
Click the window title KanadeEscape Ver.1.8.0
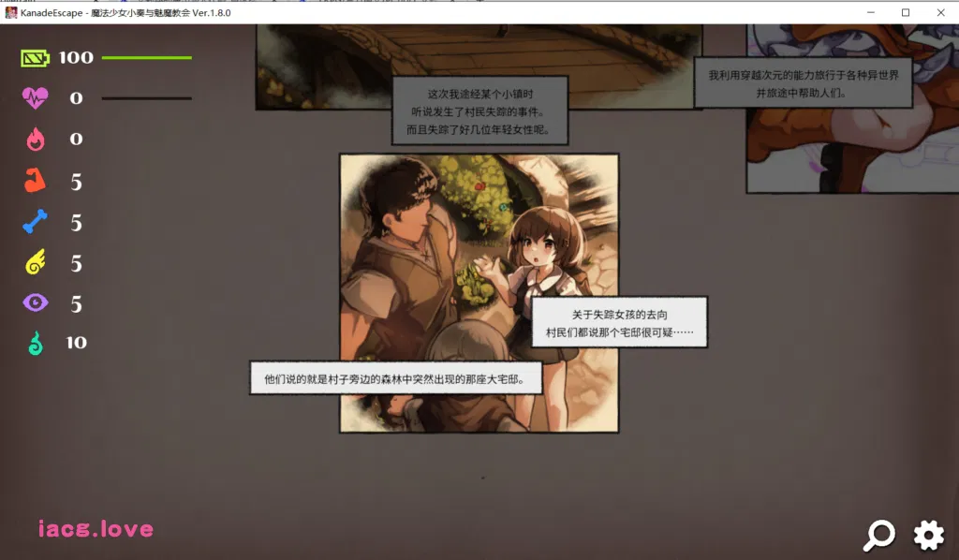point(125,13)
